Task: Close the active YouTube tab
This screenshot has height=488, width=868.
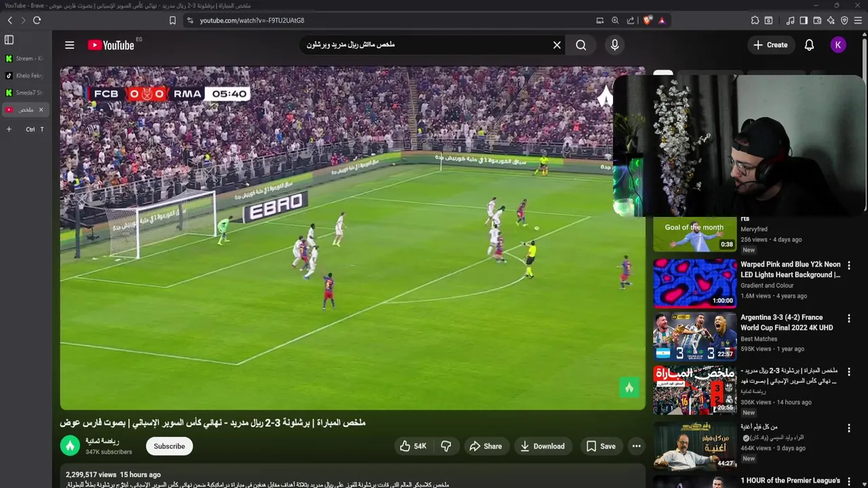Action: point(41,110)
